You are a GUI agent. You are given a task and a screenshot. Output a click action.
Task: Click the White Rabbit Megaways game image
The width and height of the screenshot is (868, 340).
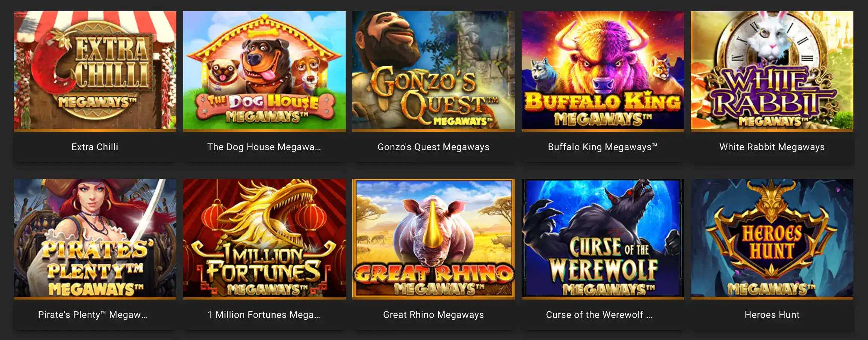coord(772,70)
